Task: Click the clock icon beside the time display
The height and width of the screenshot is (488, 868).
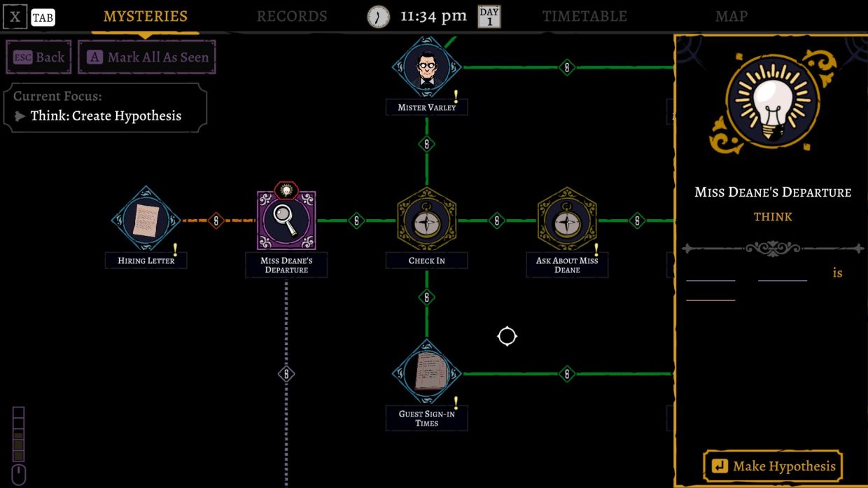Action: pyautogui.click(x=378, y=15)
